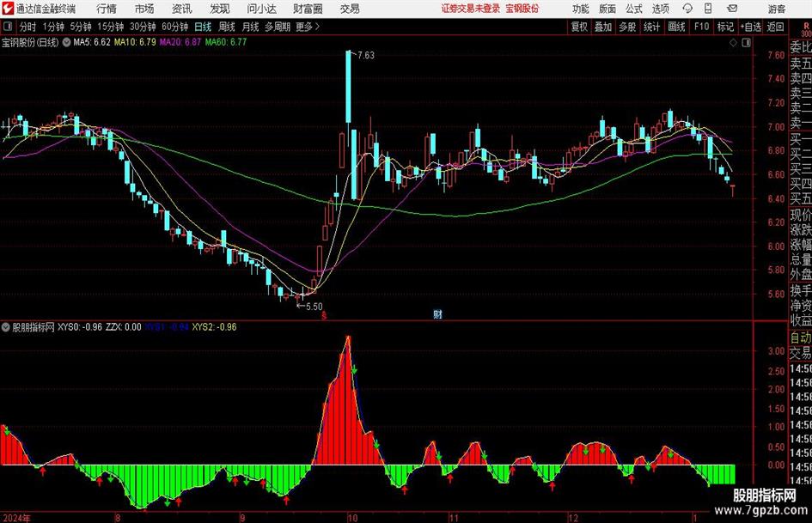Click the 复权 button
The height and width of the screenshot is (523, 812).
579,27
